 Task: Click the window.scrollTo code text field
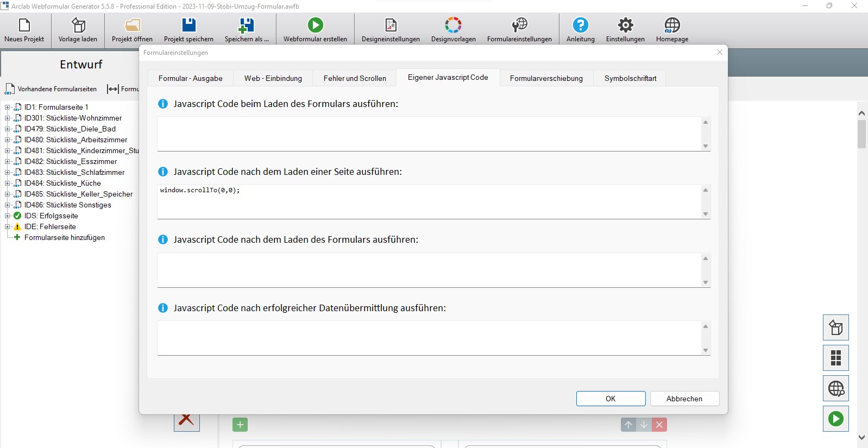(429, 201)
